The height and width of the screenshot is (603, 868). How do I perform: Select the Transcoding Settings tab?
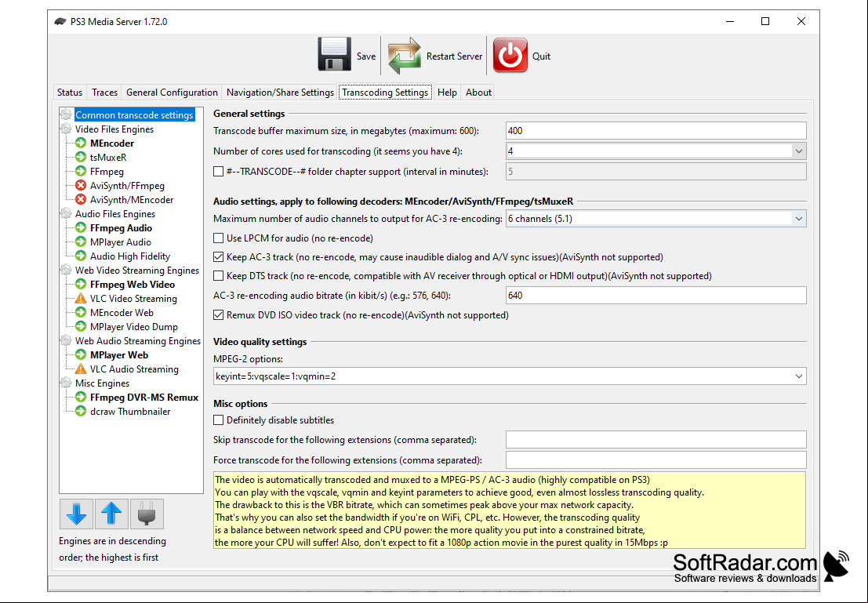click(385, 93)
